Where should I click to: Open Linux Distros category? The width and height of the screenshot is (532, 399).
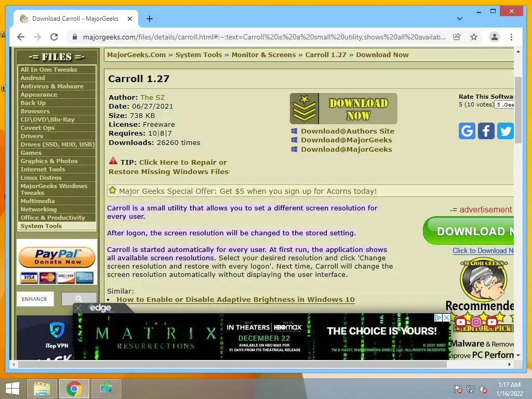[57, 178]
